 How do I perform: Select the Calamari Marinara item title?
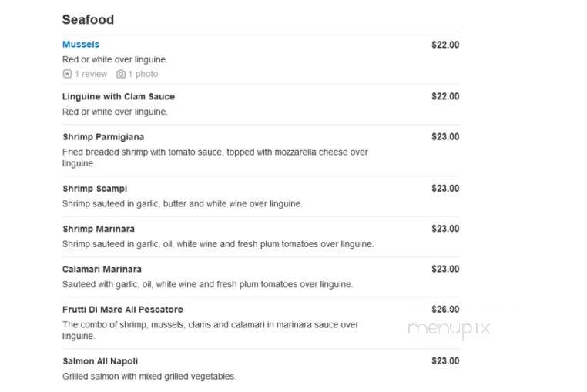(102, 270)
